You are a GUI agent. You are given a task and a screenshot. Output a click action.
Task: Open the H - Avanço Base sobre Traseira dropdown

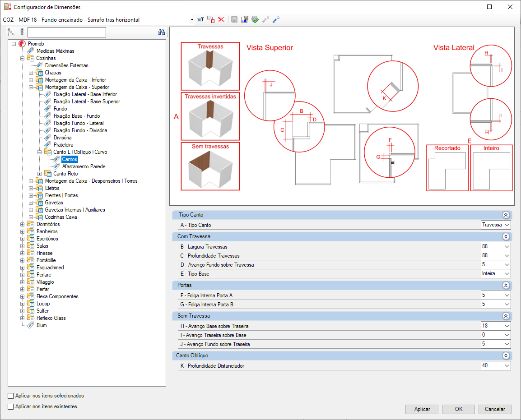507,326
